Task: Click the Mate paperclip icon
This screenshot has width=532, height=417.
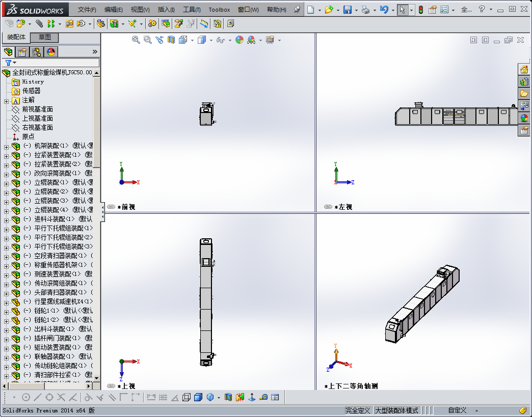Action: pyautogui.click(x=39, y=23)
